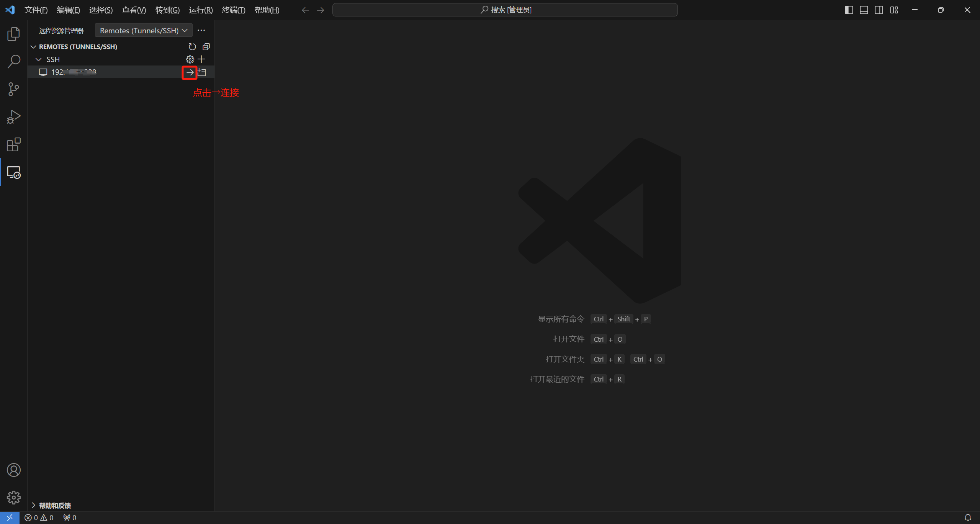
Task: Connect to the SSH host in the current window
Action: coord(190,72)
